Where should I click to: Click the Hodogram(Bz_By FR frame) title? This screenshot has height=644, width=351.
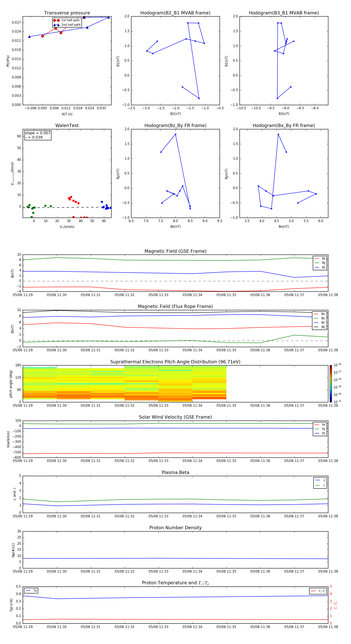pyautogui.click(x=175, y=125)
